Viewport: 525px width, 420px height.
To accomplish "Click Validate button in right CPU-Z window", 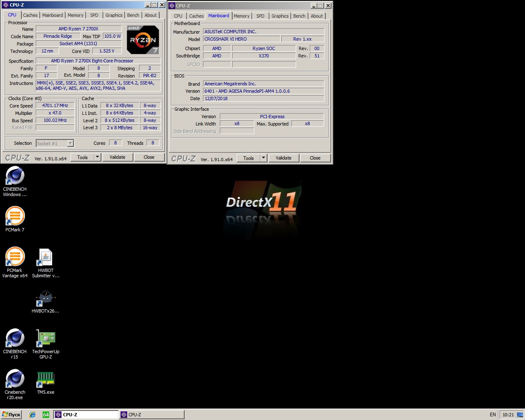I will 283,158.
